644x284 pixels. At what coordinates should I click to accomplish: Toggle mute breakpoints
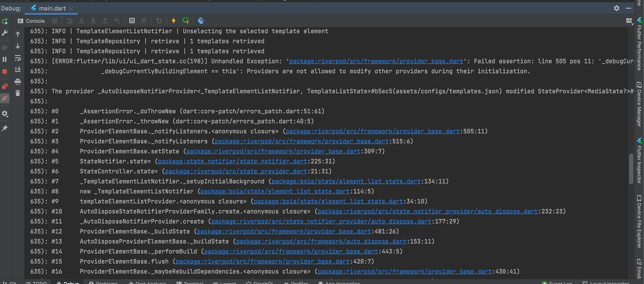(5, 98)
